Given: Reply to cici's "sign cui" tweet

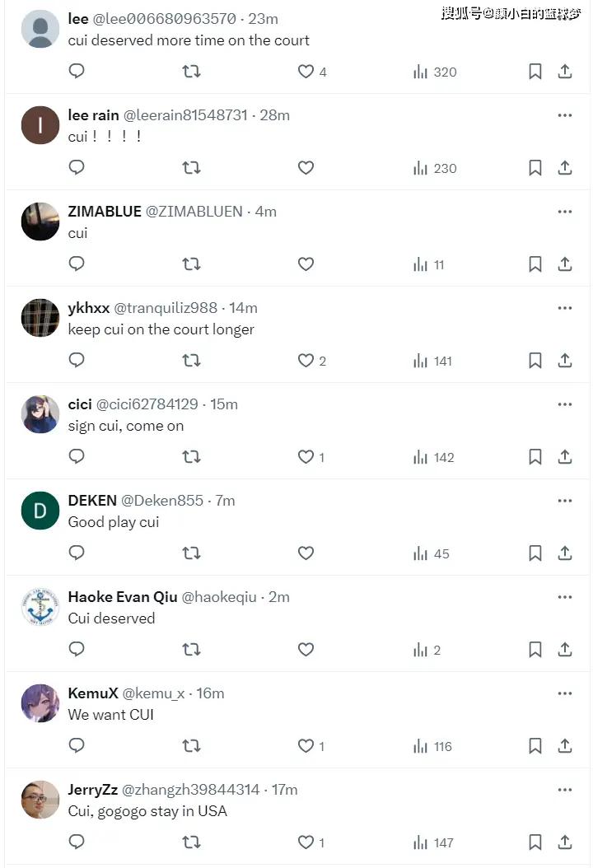Looking at the screenshot, I should pyautogui.click(x=77, y=457).
